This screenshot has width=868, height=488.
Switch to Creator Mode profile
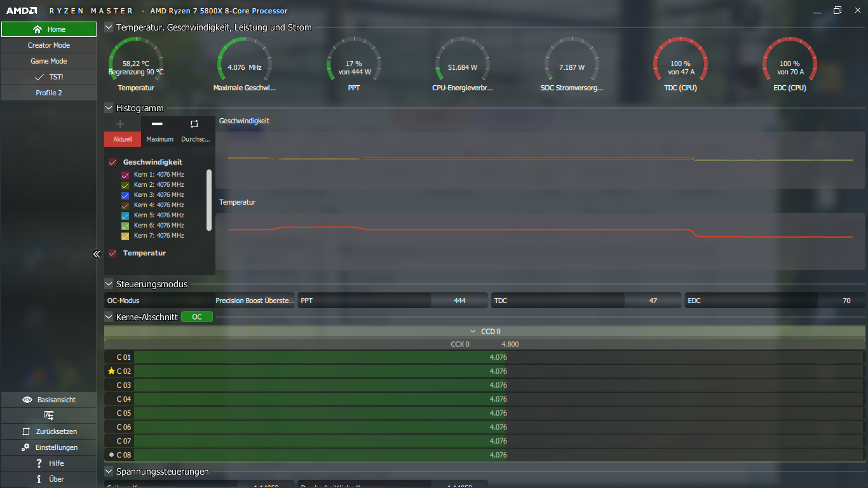49,45
